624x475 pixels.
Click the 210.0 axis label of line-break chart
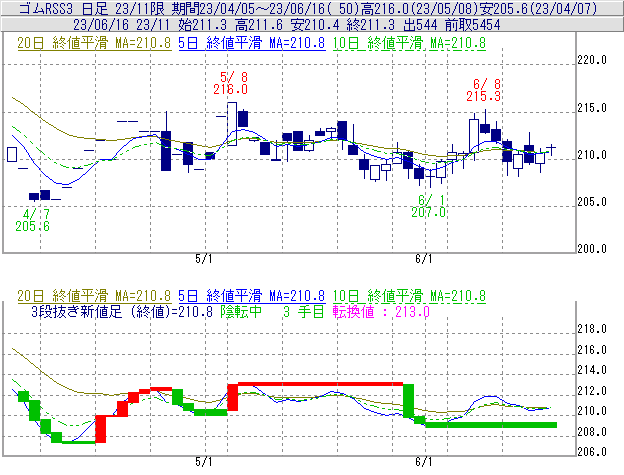click(x=592, y=411)
